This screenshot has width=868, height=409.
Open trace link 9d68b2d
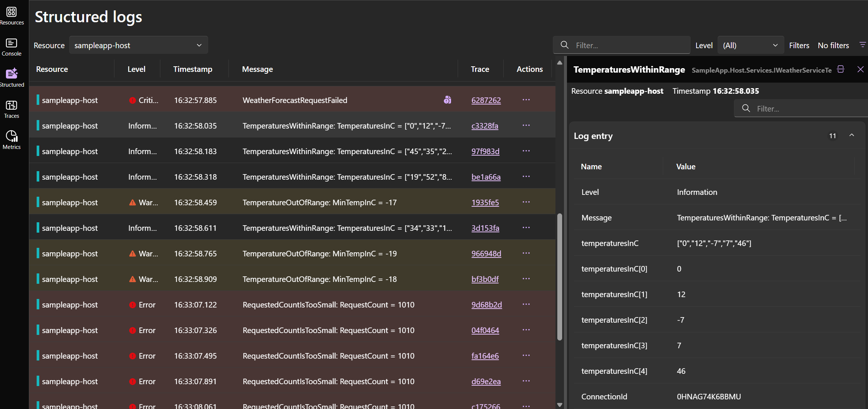click(487, 305)
